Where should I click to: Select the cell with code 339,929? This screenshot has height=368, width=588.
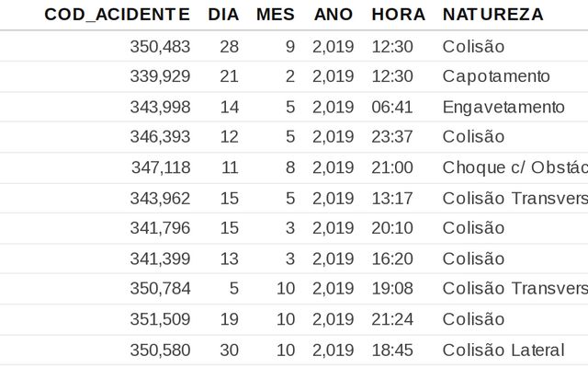click(160, 76)
